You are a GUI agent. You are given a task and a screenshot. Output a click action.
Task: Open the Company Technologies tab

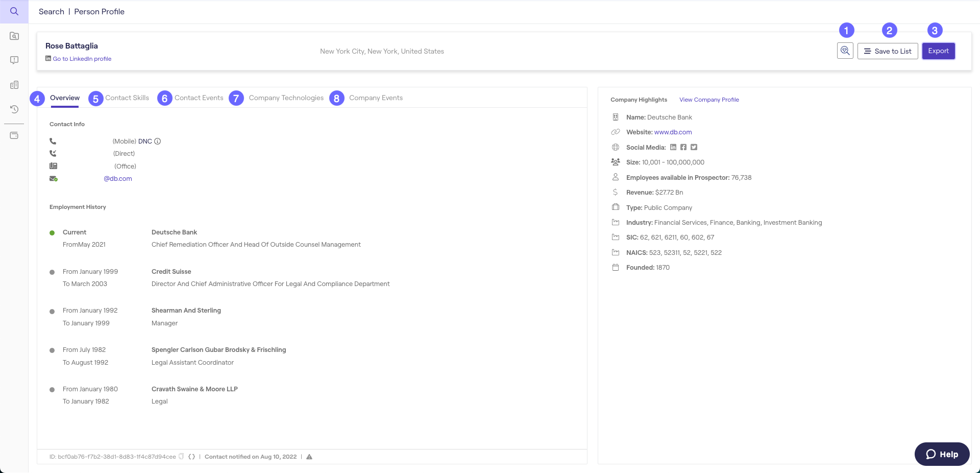[x=286, y=98]
